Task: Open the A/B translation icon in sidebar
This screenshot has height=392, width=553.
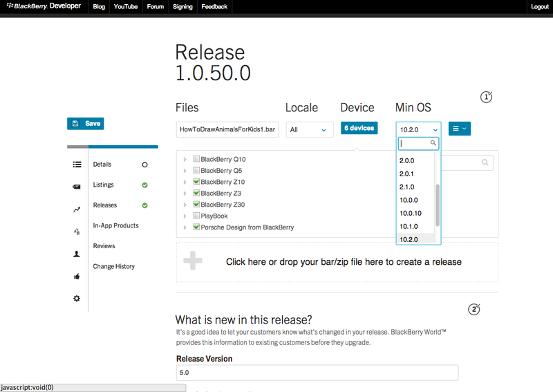Action: [77, 232]
